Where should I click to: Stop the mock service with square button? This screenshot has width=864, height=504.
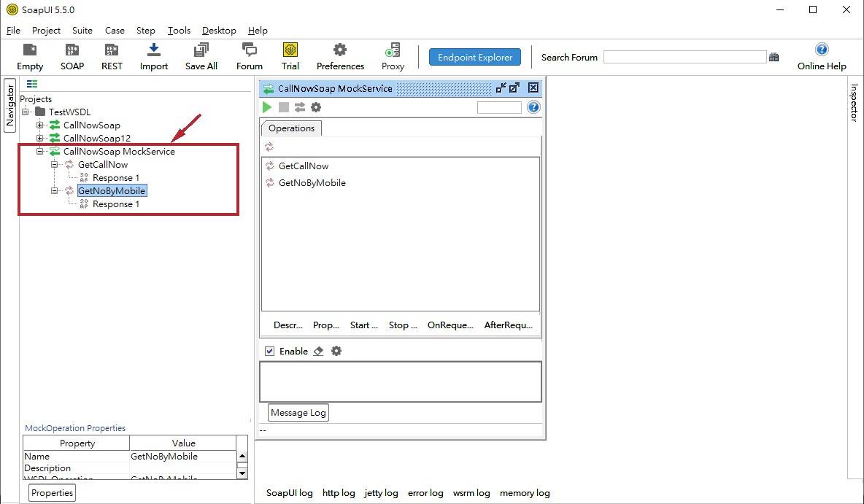click(x=284, y=107)
